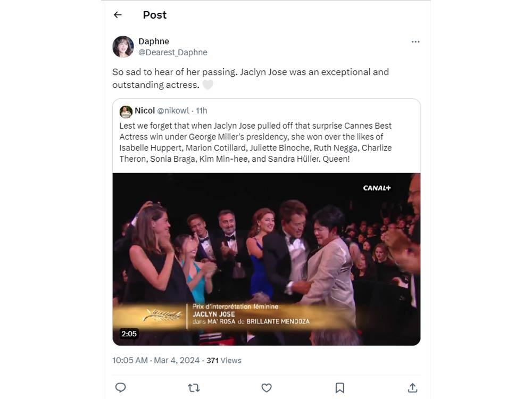Image resolution: width=532 pixels, height=399 pixels.
Task: Open the @Dearest_Daphne handle link
Action: click(x=172, y=52)
